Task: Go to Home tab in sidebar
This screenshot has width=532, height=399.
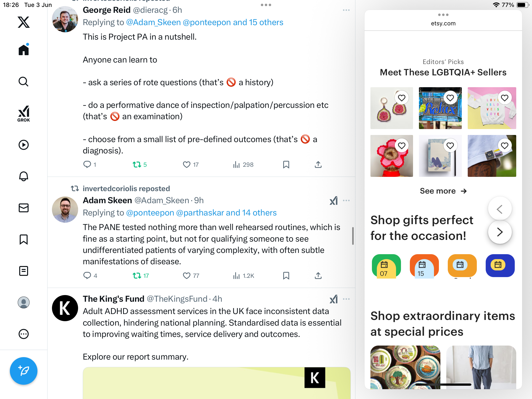Action: (24, 50)
